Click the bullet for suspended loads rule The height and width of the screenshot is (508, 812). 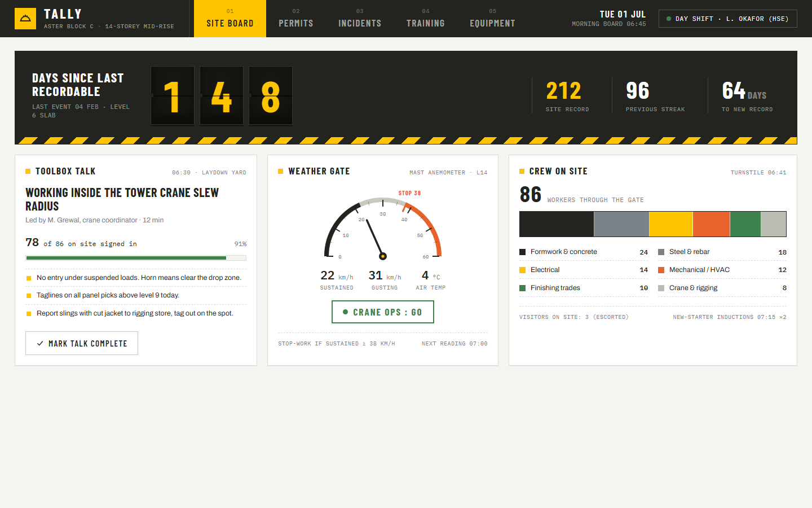pyautogui.click(x=29, y=278)
